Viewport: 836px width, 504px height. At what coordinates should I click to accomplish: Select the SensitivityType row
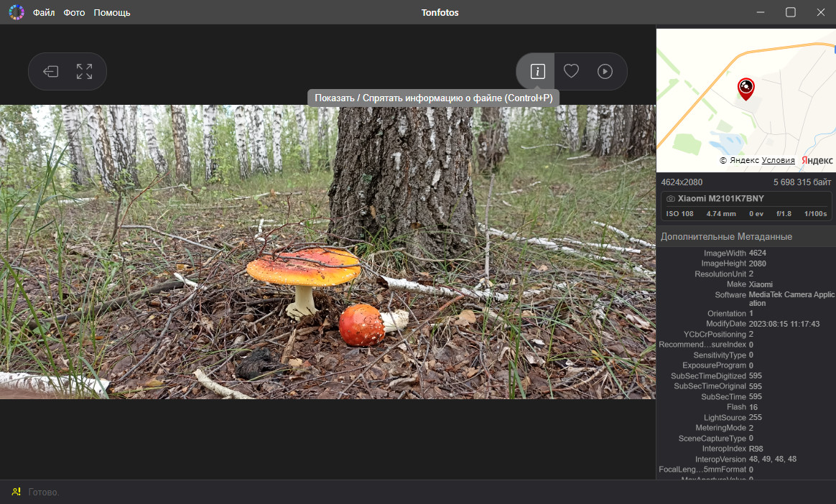point(746,355)
